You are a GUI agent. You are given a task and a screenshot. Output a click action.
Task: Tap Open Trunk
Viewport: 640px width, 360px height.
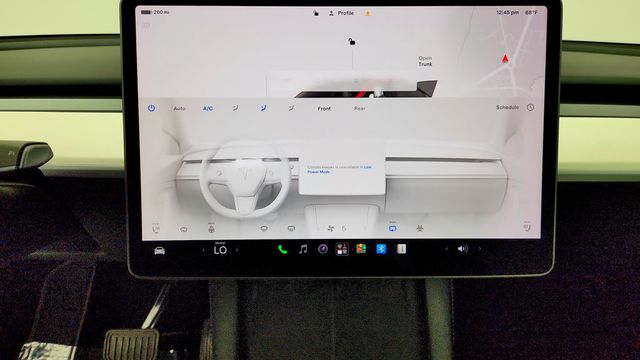coord(425,61)
